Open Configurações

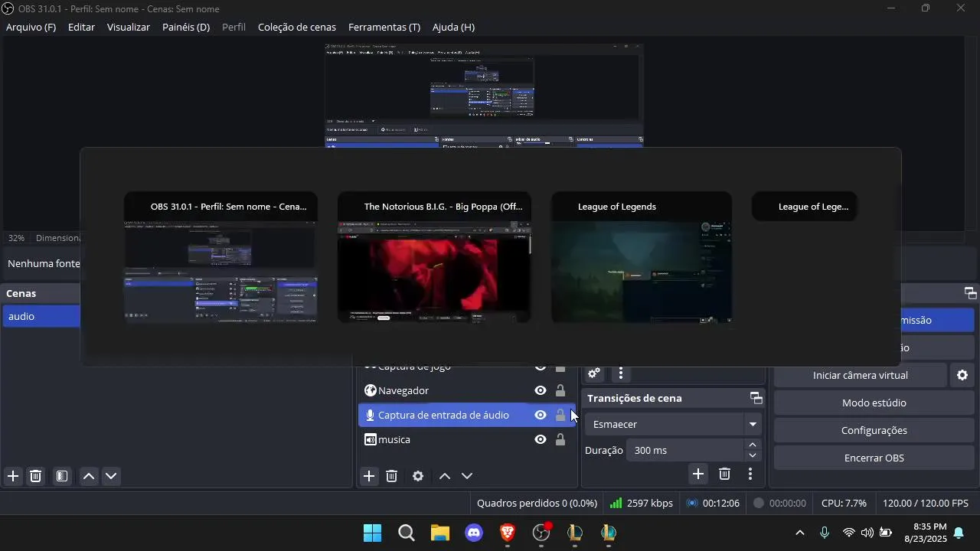[x=874, y=430]
